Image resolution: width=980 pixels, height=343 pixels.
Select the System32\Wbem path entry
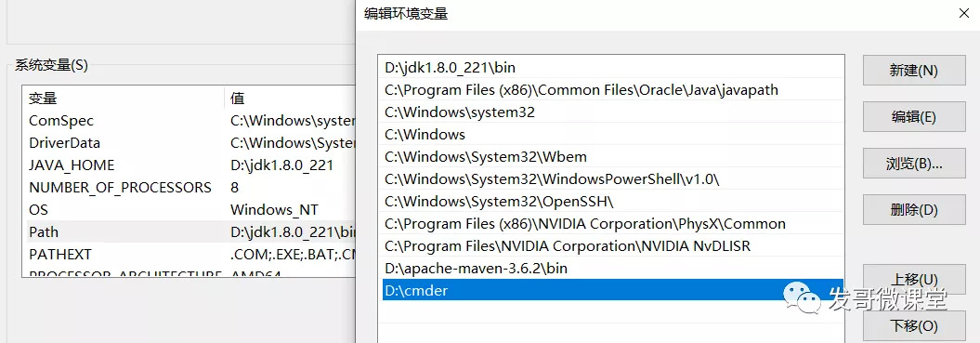612,156
